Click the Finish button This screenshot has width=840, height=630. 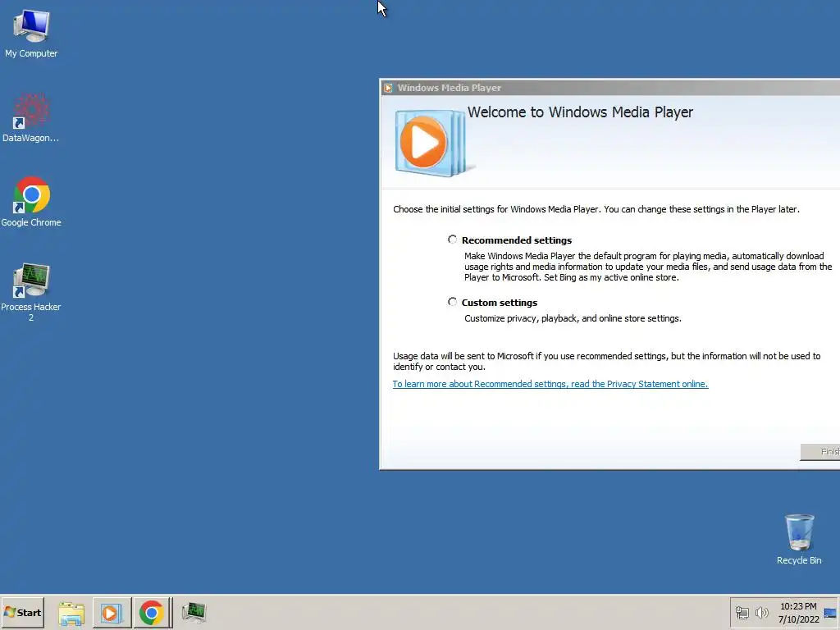820,452
